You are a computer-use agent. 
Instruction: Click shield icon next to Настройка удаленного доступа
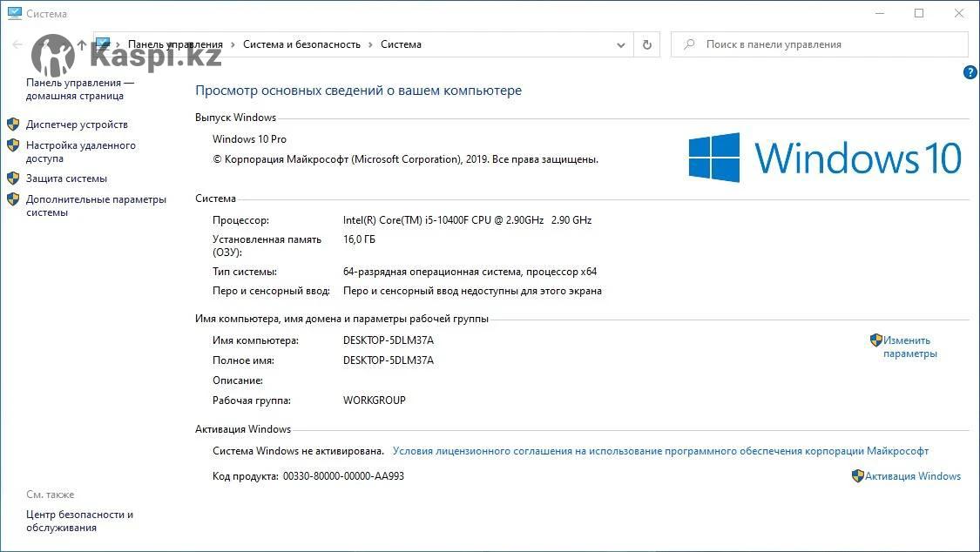13,145
